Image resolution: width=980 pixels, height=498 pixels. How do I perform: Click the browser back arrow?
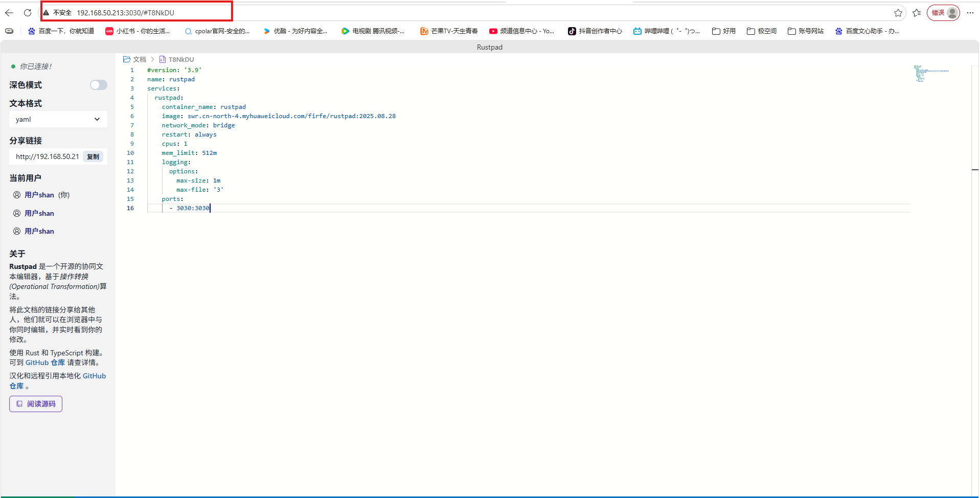9,13
